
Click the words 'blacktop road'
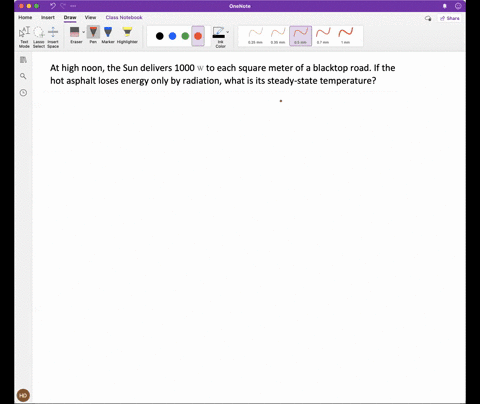(x=341, y=68)
